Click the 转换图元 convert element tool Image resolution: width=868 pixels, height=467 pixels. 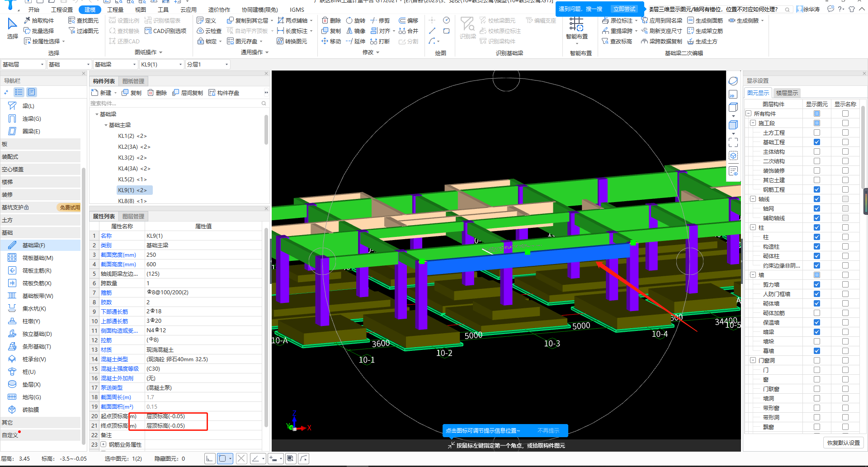tap(292, 41)
